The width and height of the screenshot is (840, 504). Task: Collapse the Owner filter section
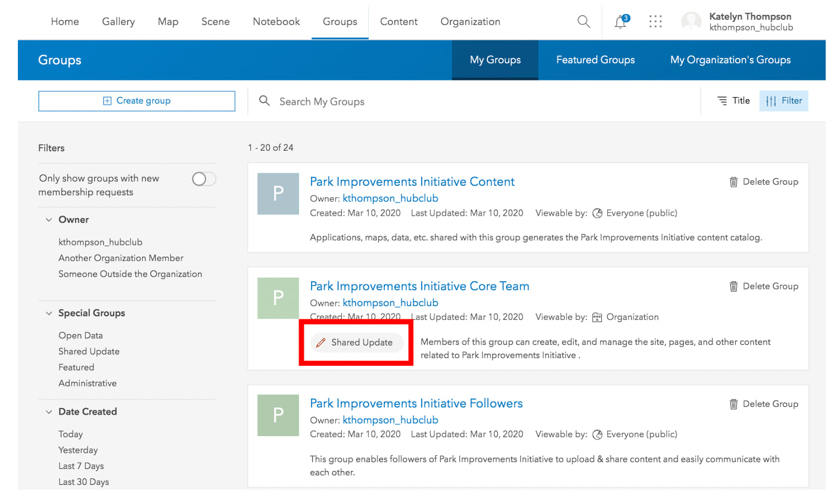[x=49, y=220]
